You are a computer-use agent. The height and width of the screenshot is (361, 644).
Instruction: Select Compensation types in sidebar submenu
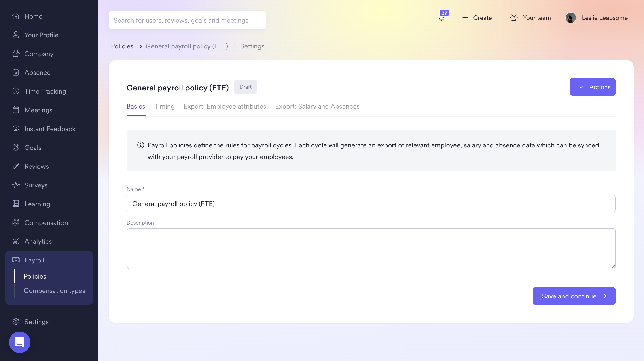(55, 291)
